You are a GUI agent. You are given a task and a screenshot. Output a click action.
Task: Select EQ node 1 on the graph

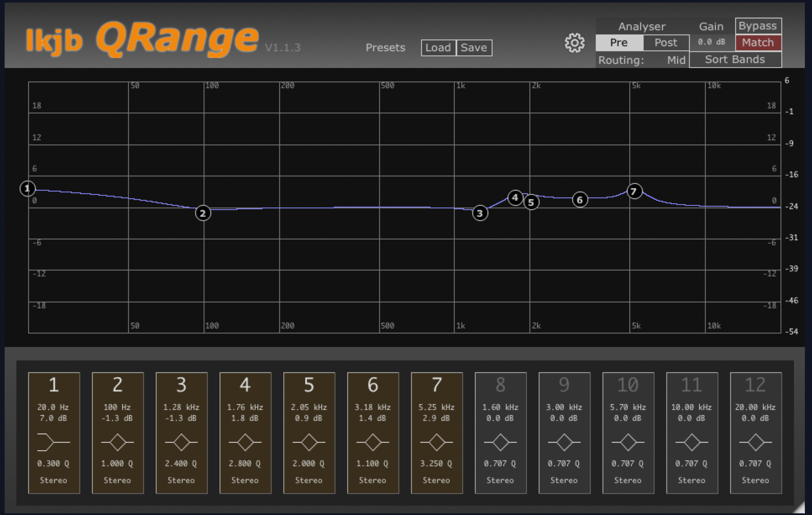28,189
